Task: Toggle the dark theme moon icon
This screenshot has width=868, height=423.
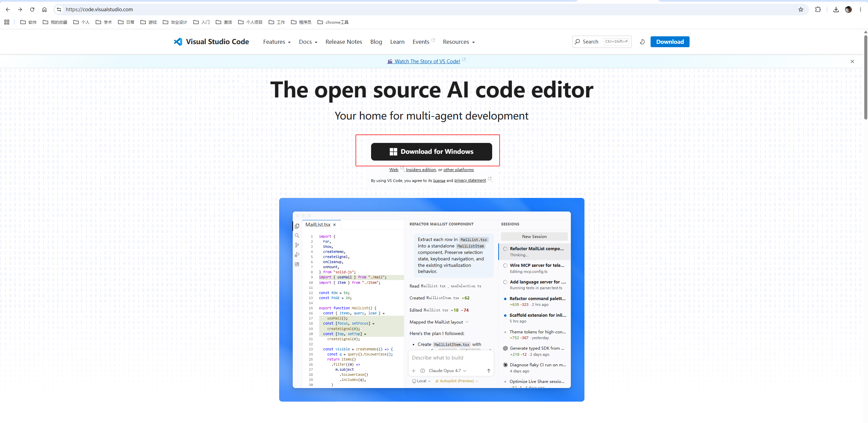Action: [642, 42]
